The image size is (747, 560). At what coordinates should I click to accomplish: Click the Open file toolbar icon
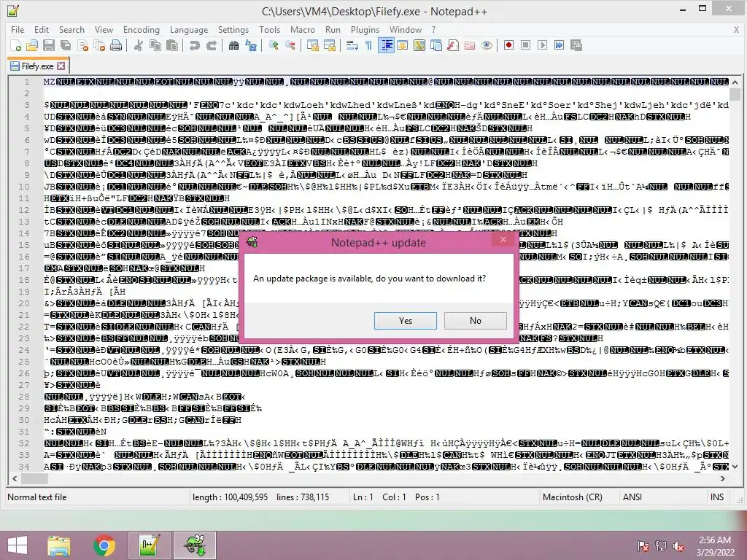click(32, 45)
